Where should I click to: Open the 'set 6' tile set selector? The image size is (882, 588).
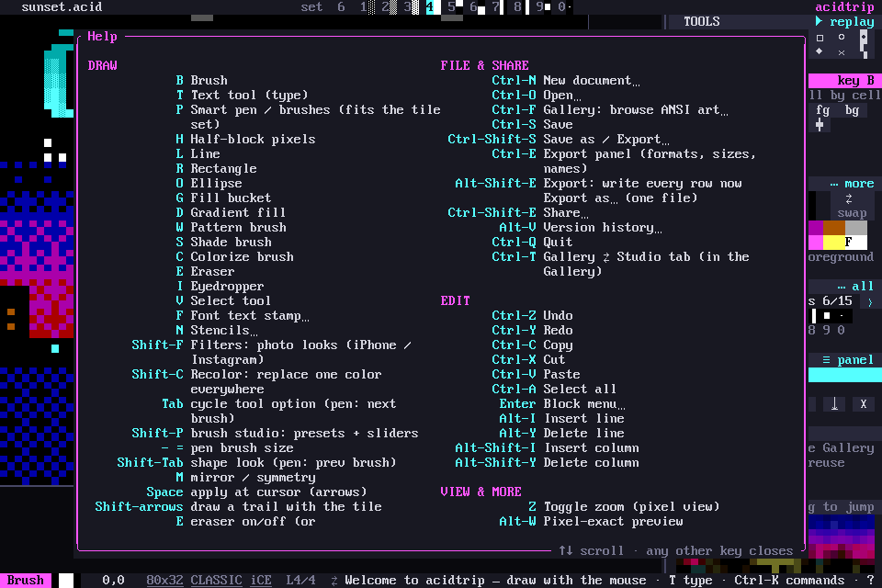322,7
